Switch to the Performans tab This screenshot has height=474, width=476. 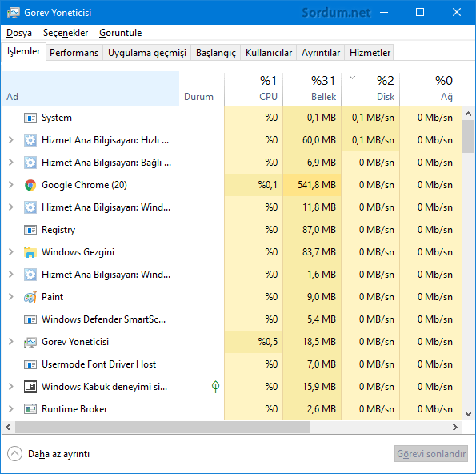point(74,53)
